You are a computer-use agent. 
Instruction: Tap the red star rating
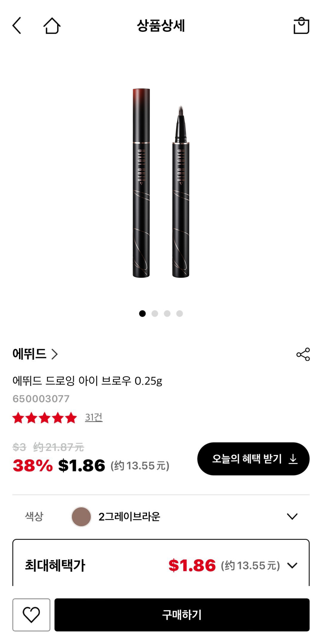[45, 418]
